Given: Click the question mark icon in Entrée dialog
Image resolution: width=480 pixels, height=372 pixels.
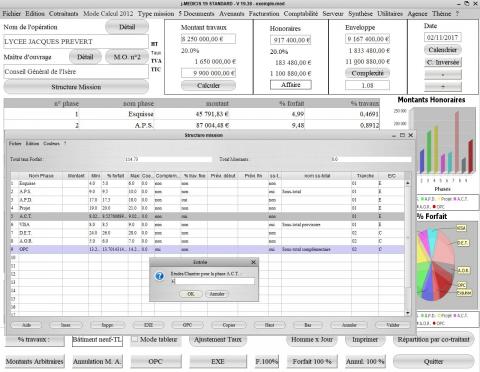Looking at the screenshot, I should 160,276.
